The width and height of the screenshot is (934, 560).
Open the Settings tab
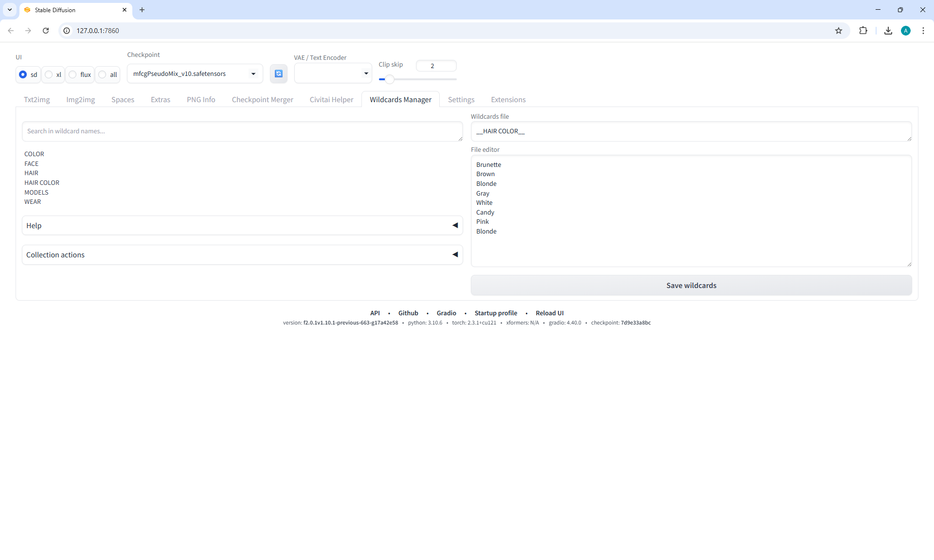(x=461, y=99)
